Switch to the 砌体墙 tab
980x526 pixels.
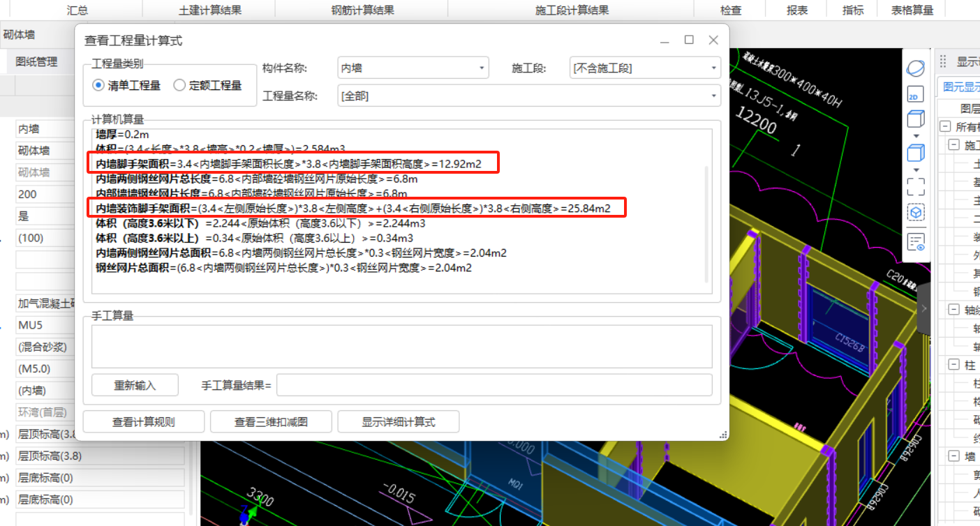click(19, 34)
